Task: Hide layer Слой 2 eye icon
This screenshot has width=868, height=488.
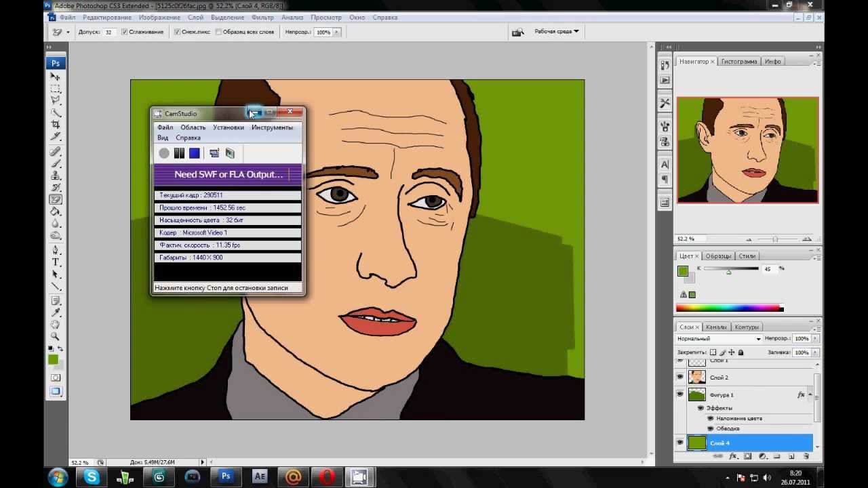Action: point(680,377)
